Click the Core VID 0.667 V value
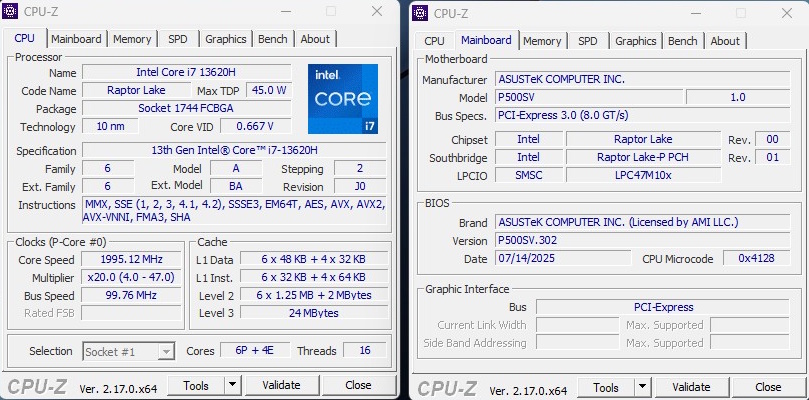 tap(255, 126)
